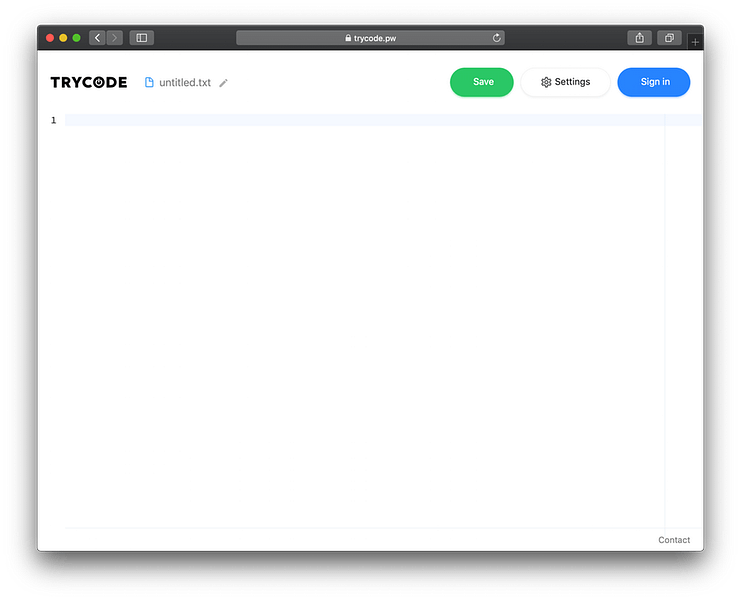Go back with the browser back arrow

tap(97, 38)
